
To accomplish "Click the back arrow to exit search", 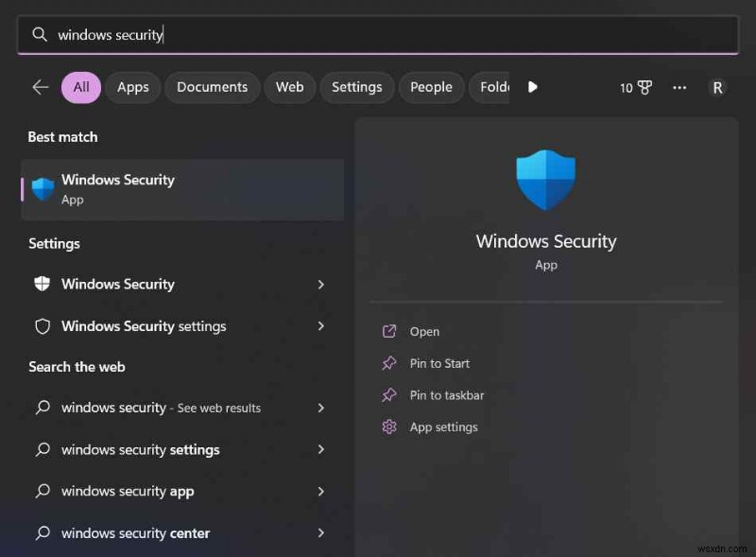I will click(x=39, y=87).
